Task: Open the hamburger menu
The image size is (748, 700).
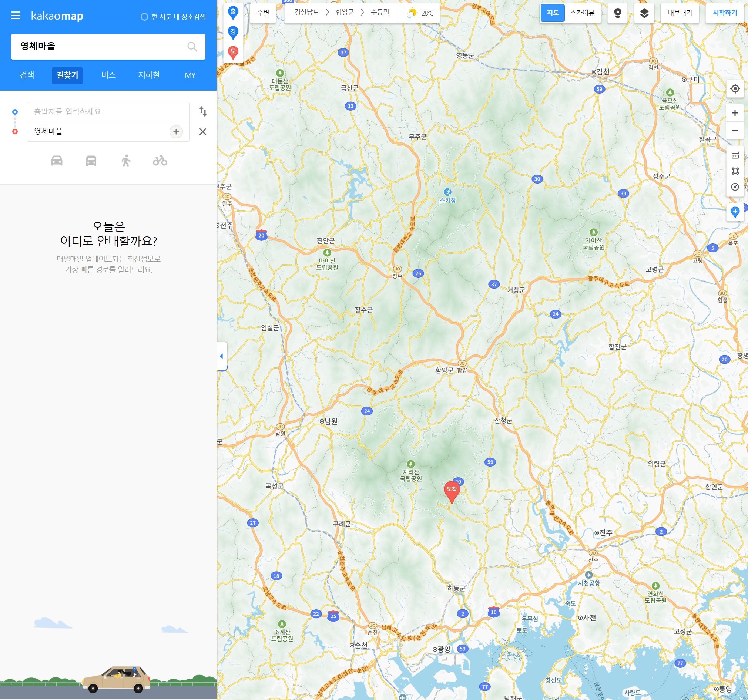Action: [x=16, y=16]
